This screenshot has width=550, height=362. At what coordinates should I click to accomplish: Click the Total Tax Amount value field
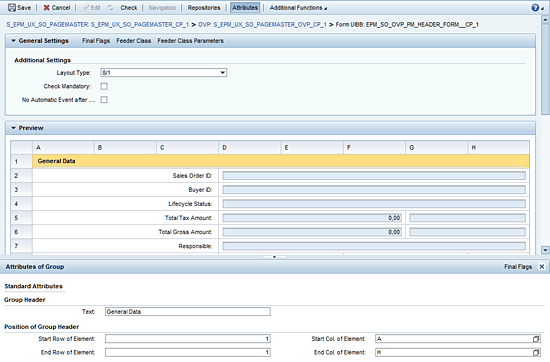pos(312,218)
